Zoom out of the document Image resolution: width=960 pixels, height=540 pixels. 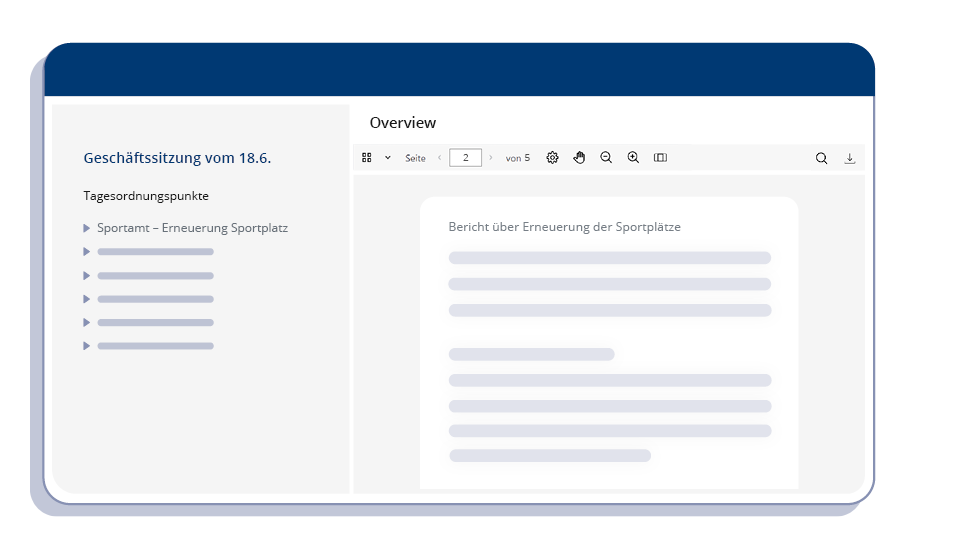pyautogui.click(x=606, y=158)
